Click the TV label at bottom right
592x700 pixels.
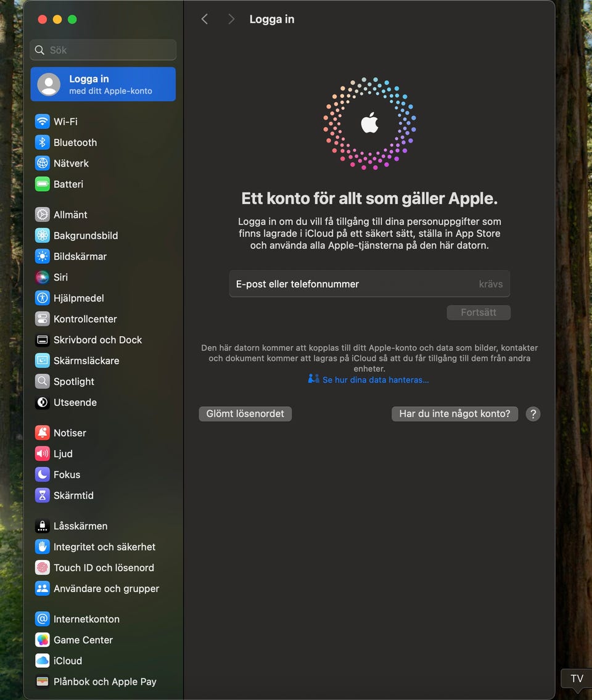577,678
